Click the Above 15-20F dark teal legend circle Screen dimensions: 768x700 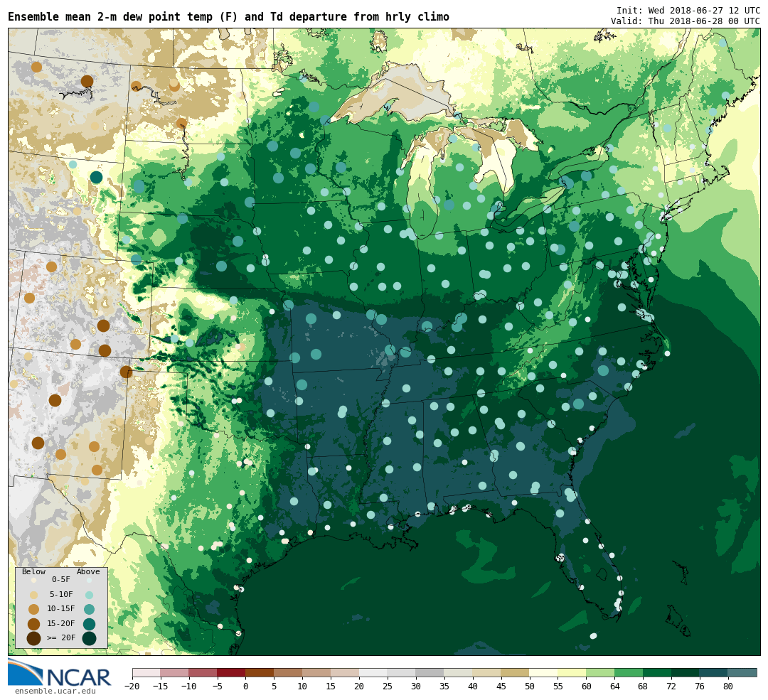click(x=89, y=624)
